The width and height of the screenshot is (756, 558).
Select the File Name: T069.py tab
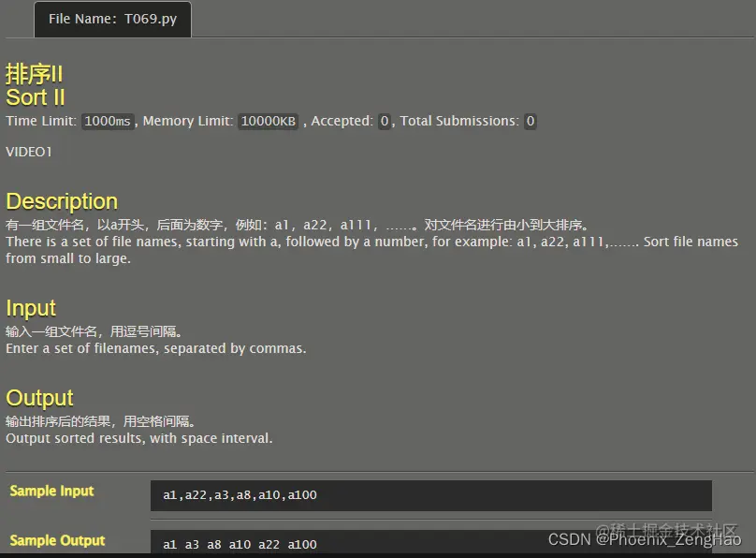pos(113,20)
